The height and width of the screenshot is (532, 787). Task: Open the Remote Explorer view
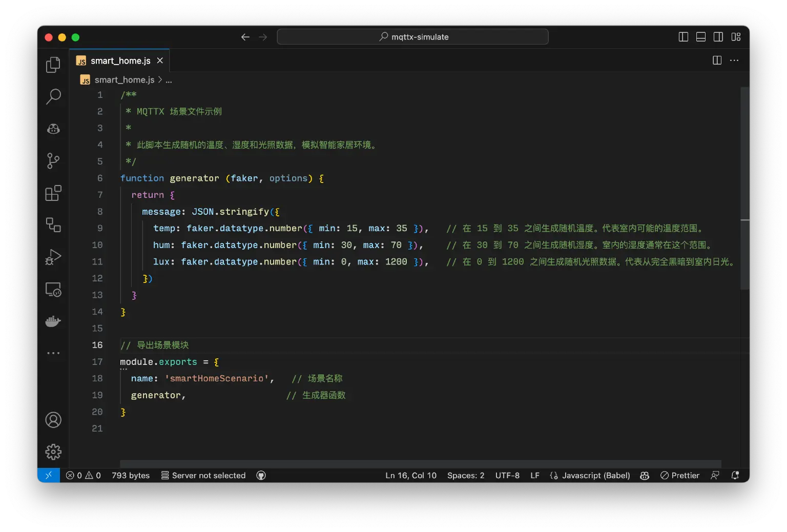coord(53,290)
